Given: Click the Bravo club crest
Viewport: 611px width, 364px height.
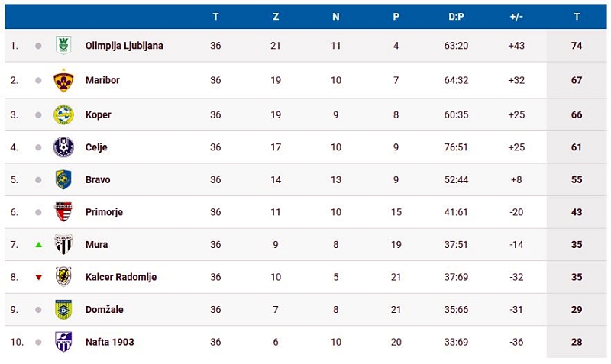Looking at the screenshot, I should point(63,180).
